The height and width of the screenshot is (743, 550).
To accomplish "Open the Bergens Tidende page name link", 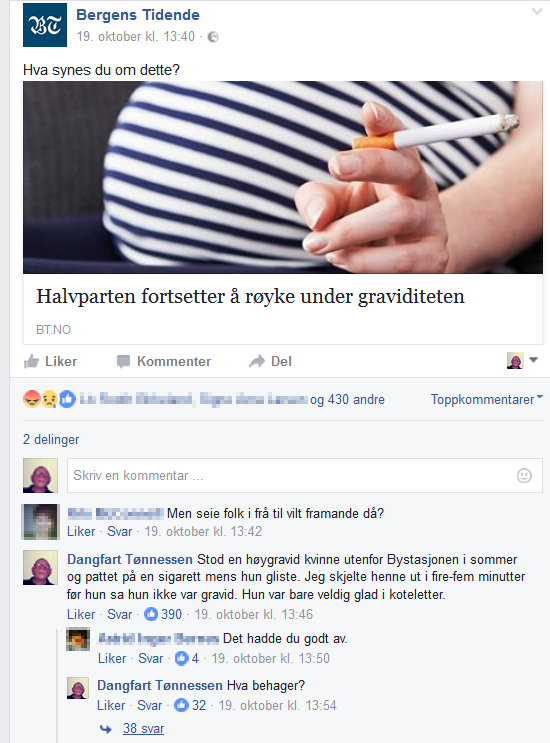I will coord(138,15).
